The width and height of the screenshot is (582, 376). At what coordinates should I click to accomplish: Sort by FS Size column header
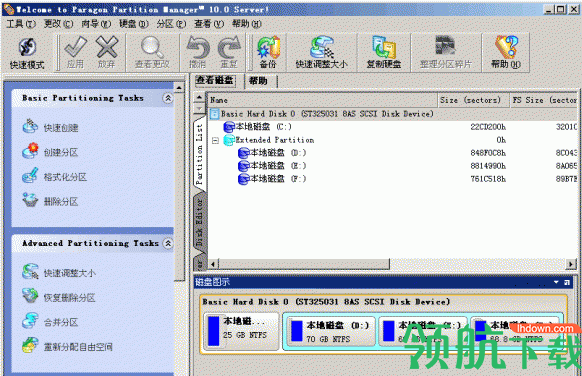click(543, 100)
